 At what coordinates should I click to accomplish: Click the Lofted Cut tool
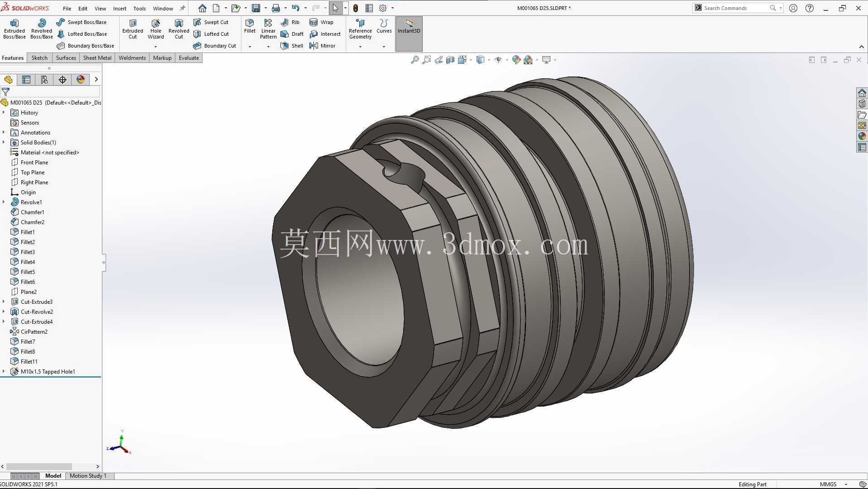click(x=211, y=34)
